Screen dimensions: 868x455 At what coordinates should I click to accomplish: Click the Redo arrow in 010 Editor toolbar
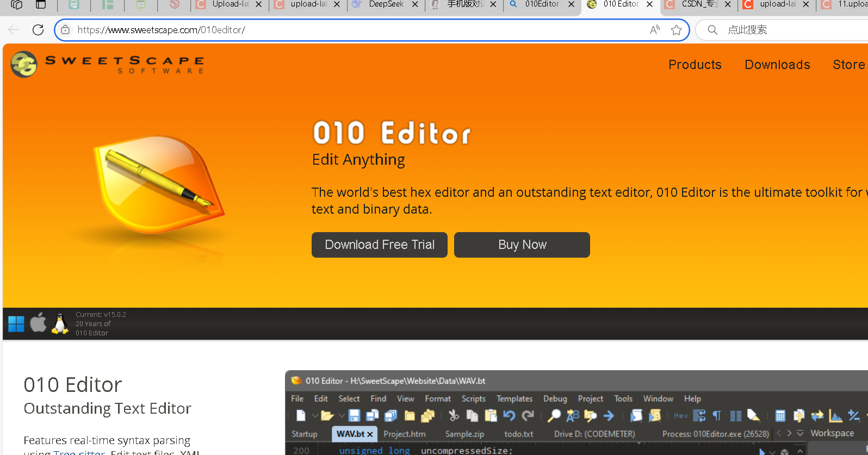pos(528,416)
